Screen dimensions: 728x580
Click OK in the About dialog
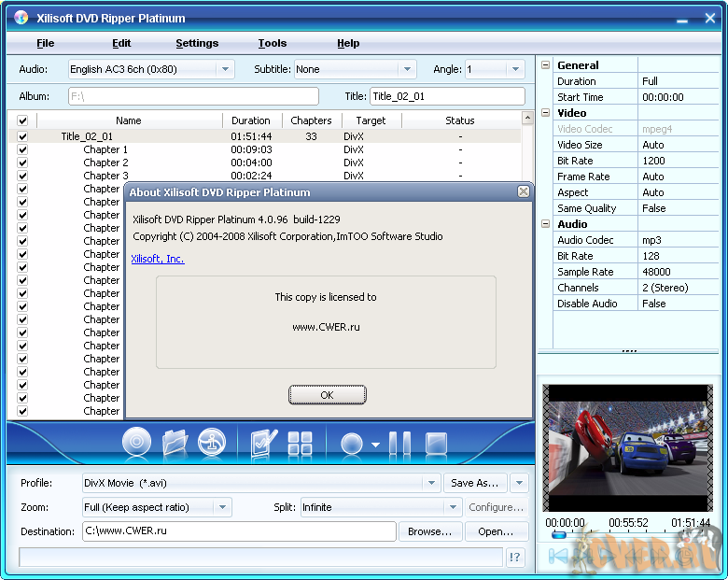[x=327, y=395]
